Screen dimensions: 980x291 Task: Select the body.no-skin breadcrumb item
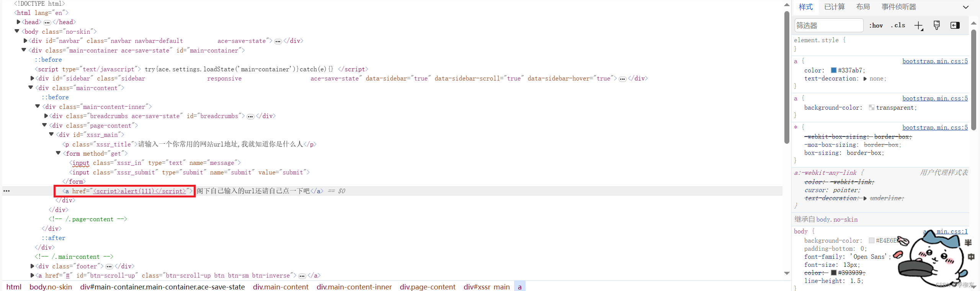(51, 287)
